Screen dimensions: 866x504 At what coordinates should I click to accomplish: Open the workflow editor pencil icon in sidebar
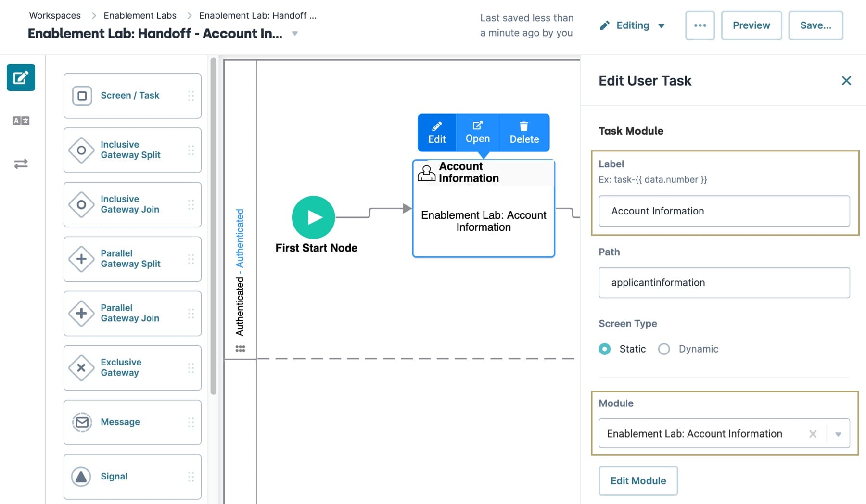click(21, 77)
